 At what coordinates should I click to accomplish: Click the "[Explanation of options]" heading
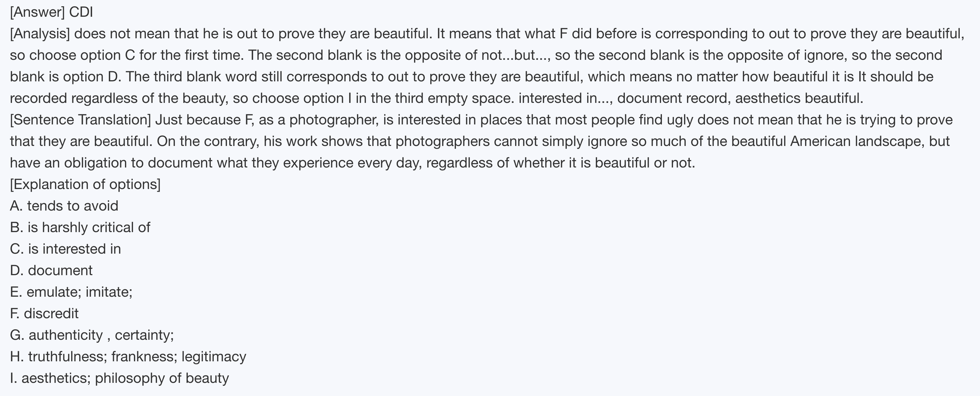[x=85, y=184]
